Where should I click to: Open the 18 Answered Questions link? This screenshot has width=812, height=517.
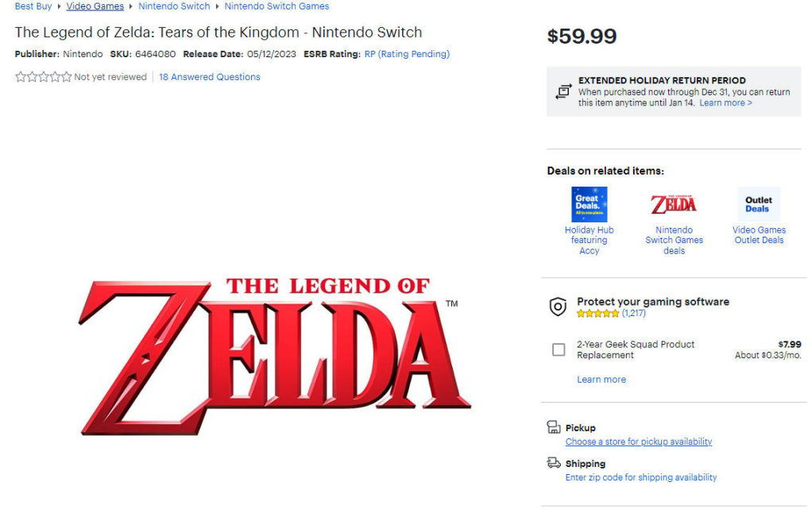pyautogui.click(x=210, y=77)
